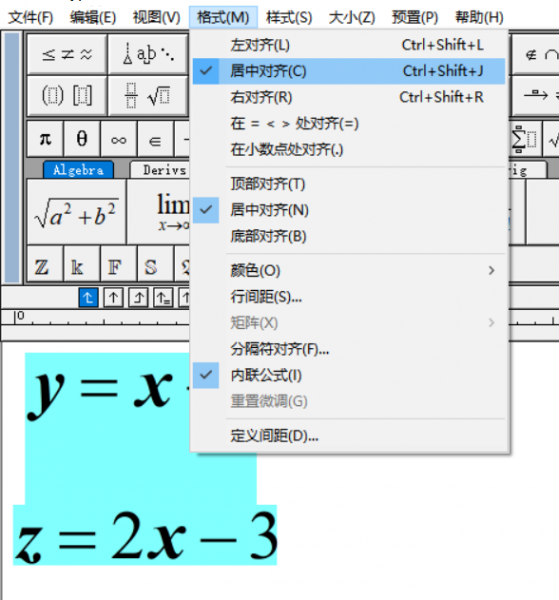Insert the element-of symbol ∈
Viewport: 559px width, 600px height.
tap(155, 139)
